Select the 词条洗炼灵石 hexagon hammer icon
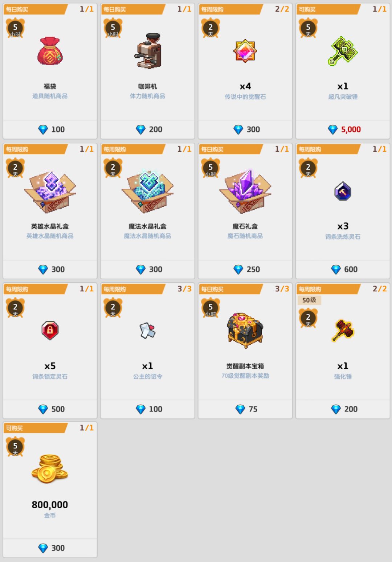Screen dimensions: 392x562 (343, 191)
